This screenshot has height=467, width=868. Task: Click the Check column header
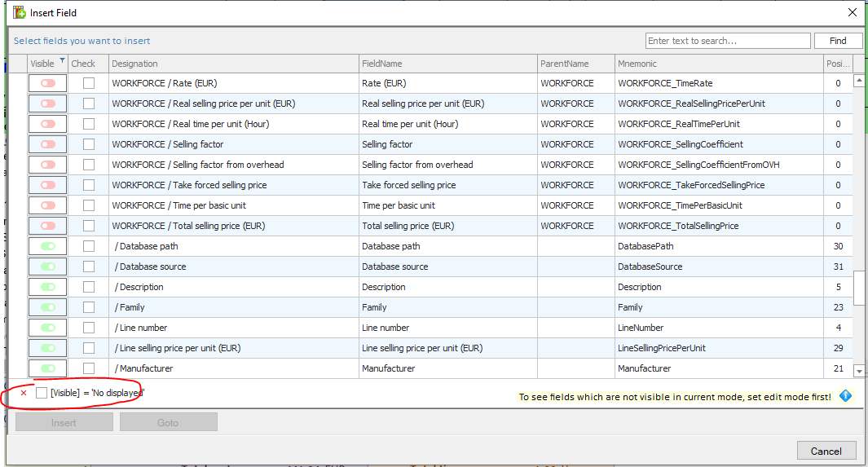[88, 64]
